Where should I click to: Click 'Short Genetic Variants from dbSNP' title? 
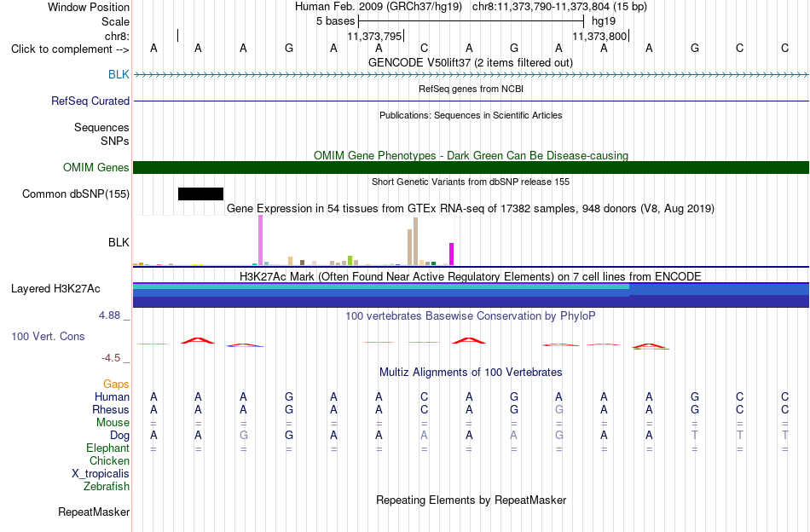[471, 182]
